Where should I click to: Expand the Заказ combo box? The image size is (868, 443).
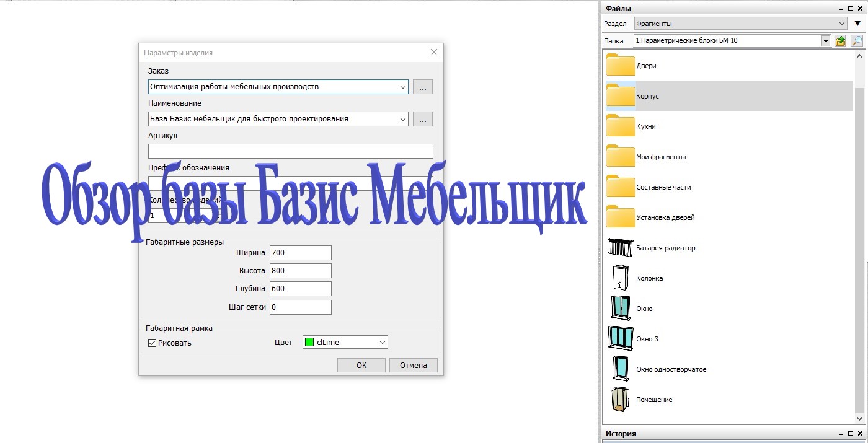(402, 87)
